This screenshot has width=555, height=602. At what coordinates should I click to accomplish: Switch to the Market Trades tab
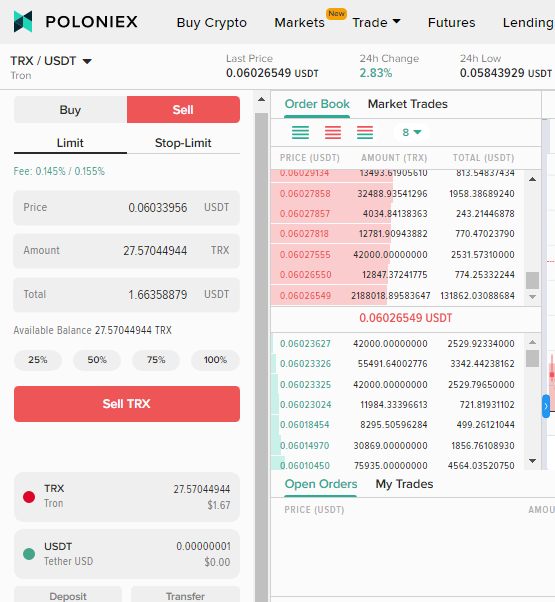[408, 104]
